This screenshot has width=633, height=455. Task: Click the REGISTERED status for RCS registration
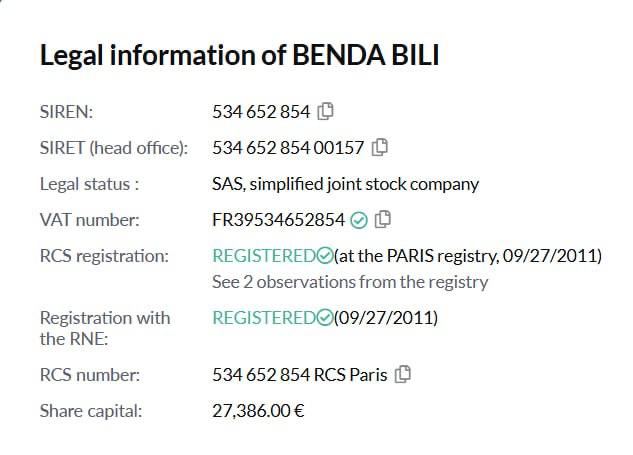tap(264, 257)
